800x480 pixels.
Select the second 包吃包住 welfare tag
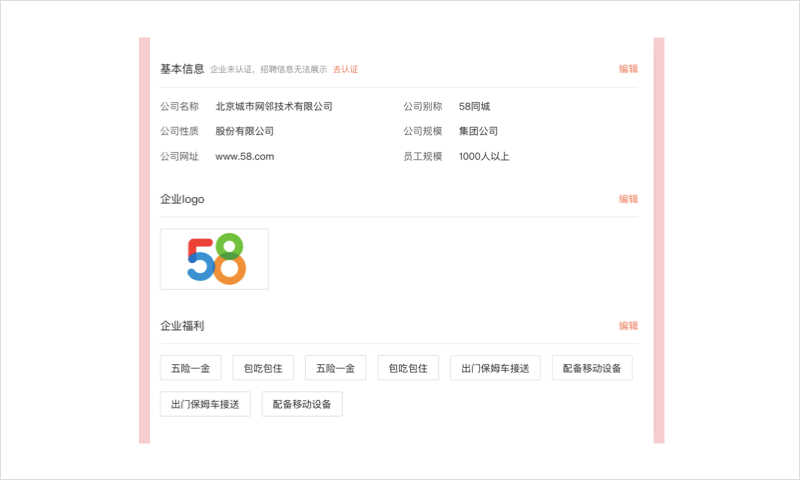tap(408, 368)
